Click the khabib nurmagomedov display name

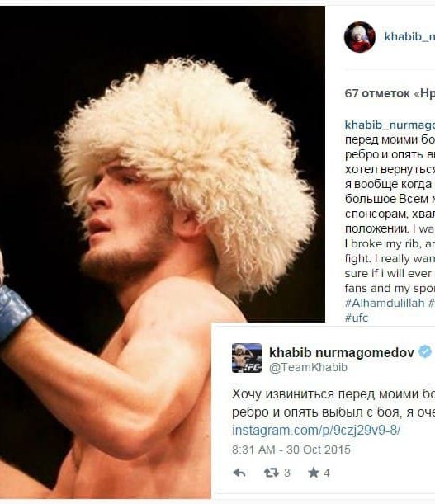342,352
